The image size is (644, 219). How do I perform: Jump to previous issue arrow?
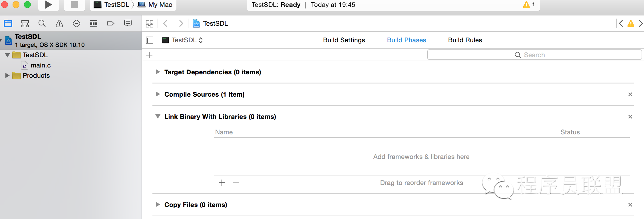(621, 23)
